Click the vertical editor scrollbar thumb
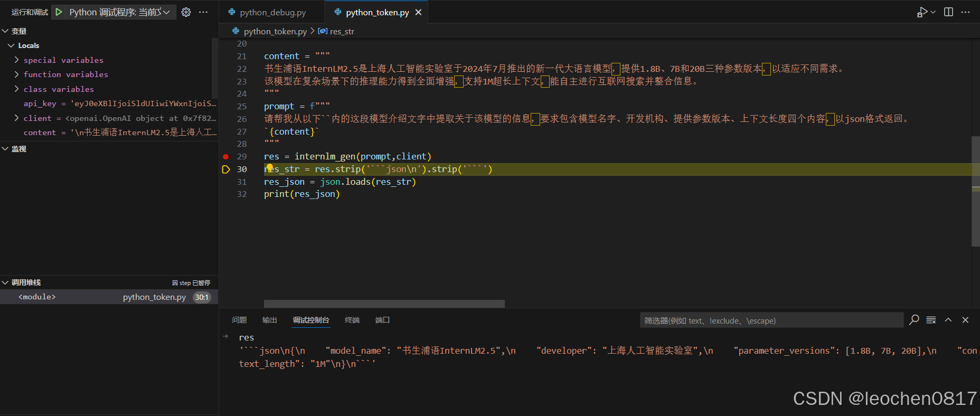This screenshot has width=980, height=416. [x=976, y=191]
